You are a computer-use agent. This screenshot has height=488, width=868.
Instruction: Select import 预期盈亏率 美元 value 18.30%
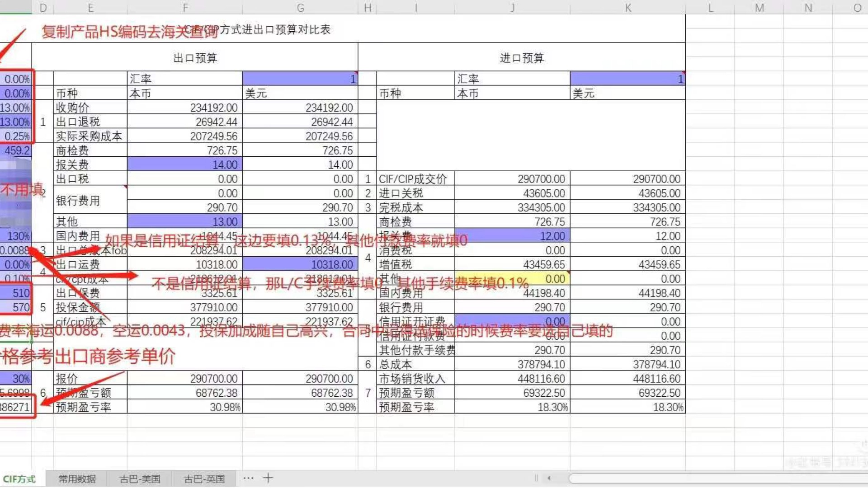(627, 407)
